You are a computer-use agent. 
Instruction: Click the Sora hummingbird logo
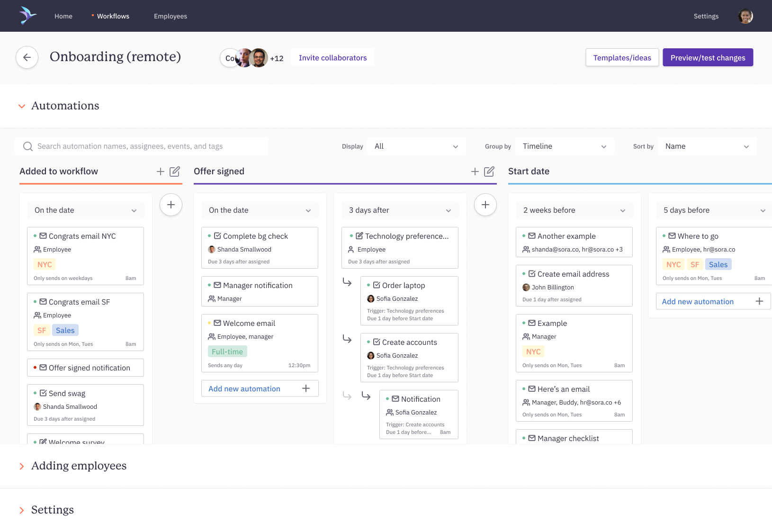point(27,15)
